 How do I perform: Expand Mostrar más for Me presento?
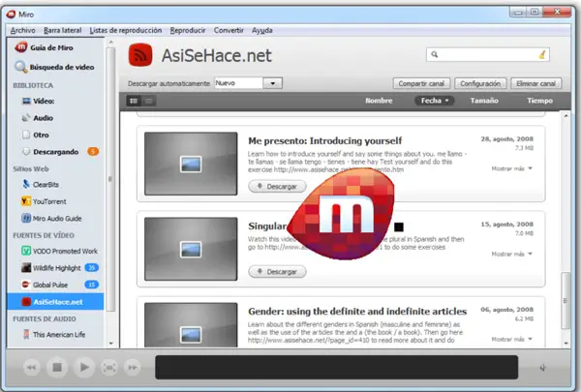pos(511,168)
